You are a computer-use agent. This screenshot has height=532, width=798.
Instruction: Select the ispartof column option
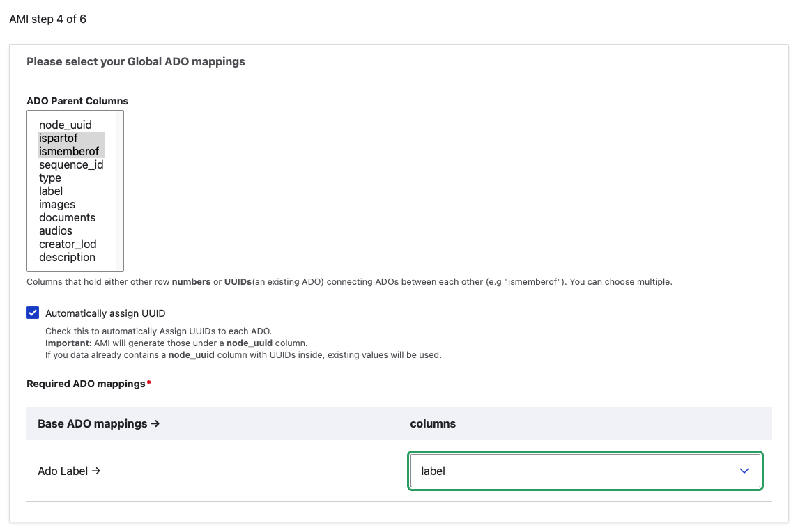(59, 139)
